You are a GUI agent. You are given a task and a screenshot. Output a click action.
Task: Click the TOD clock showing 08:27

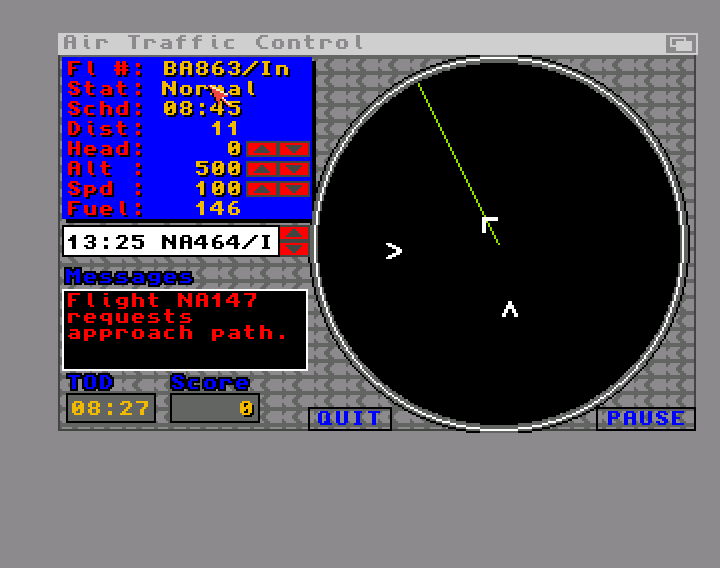pos(110,408)
